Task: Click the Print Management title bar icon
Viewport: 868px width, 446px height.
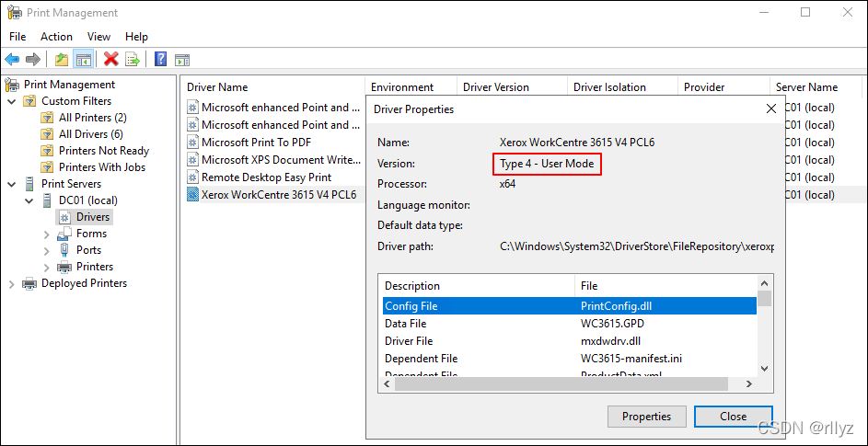Action: click(15, 12)
